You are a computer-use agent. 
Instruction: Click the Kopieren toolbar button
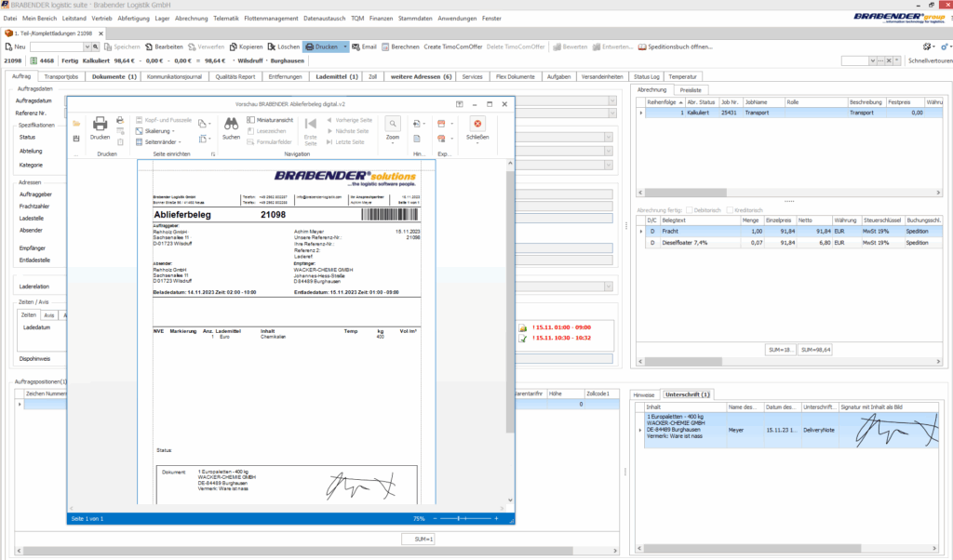tap(245, 47)
